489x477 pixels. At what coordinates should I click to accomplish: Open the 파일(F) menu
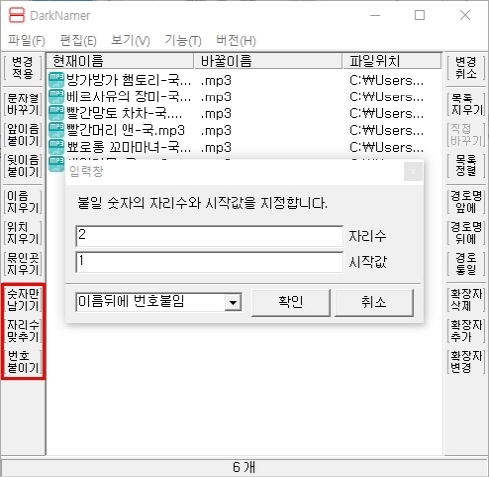click(x=27, y=41)
